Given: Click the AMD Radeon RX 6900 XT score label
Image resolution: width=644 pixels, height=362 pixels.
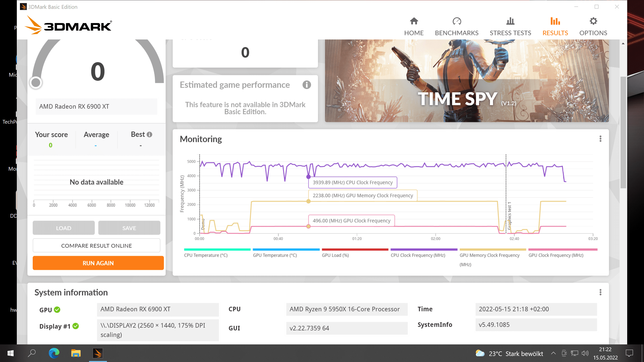Looking at the screenshot, I should tap(96, 106).
